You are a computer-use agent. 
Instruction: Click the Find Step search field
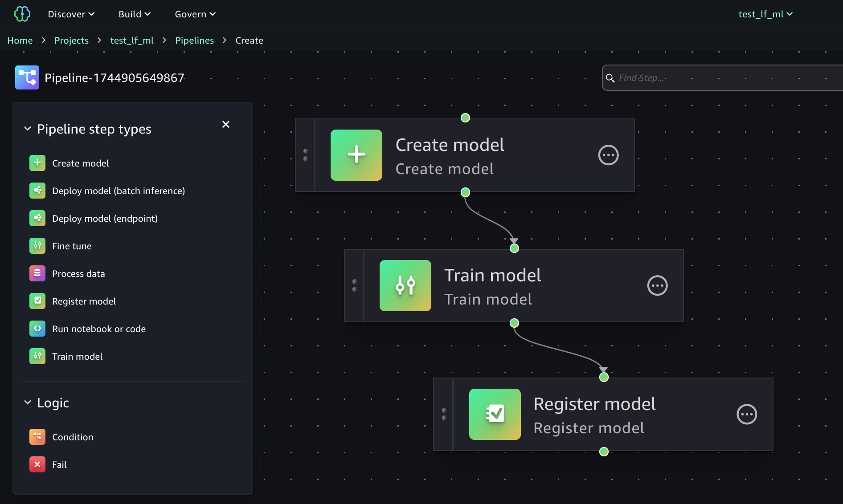coord(726,78)
